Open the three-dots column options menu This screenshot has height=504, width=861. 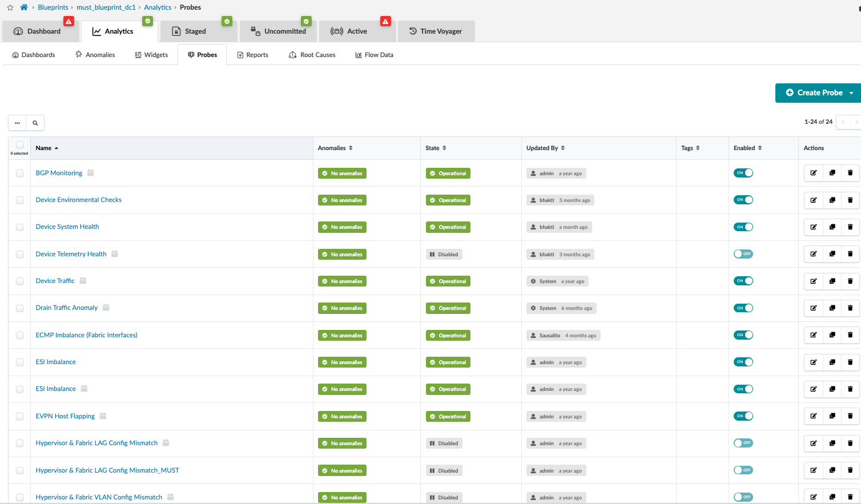click(18, 123)
